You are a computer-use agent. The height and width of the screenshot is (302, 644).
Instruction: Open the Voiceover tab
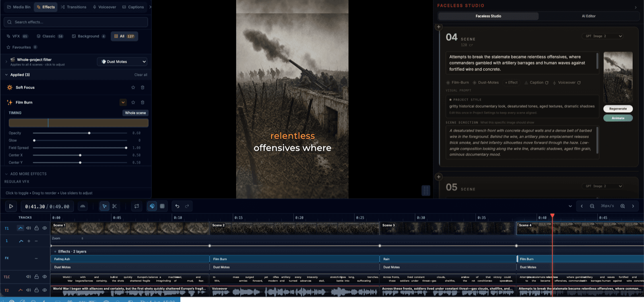pyautogui.click(x=104, y=7)
